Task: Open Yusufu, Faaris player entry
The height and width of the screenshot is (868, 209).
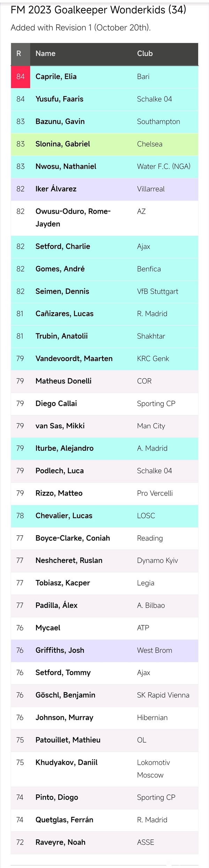Action: (59, 99)
